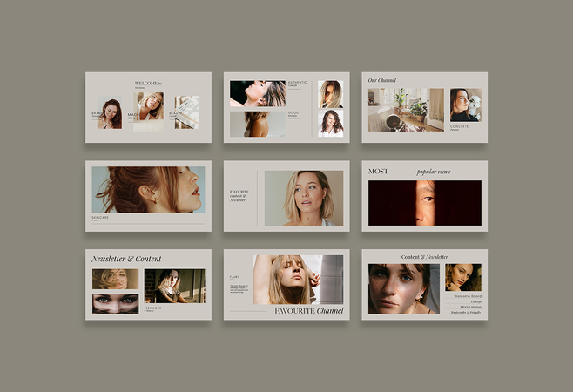Click the 'TEENAGER' caption text
Screen dimensions: 573x392
(153, 308)
